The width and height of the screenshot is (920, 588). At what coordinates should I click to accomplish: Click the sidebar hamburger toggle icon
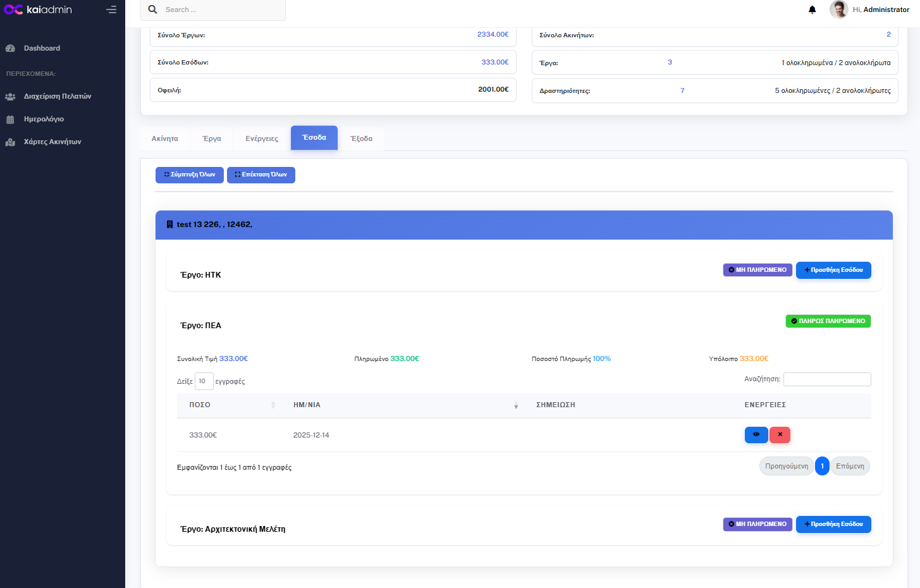(x=111, y=9)
